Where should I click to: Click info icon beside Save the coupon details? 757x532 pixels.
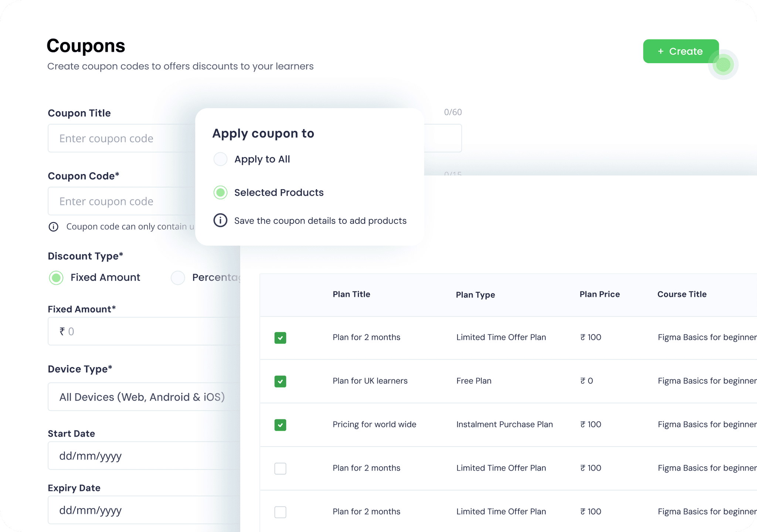tap(221, 221)
